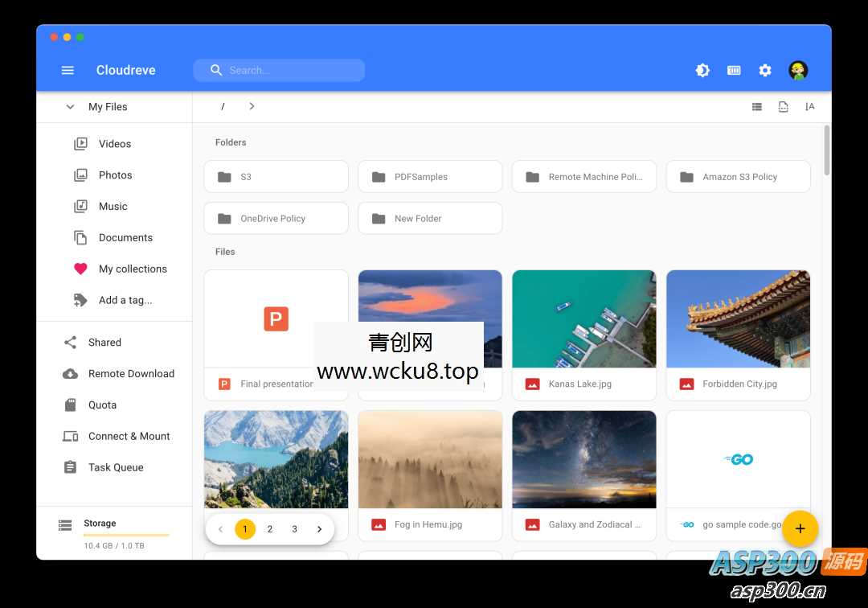Open the Task Queue section

click(x=116, y=467)
